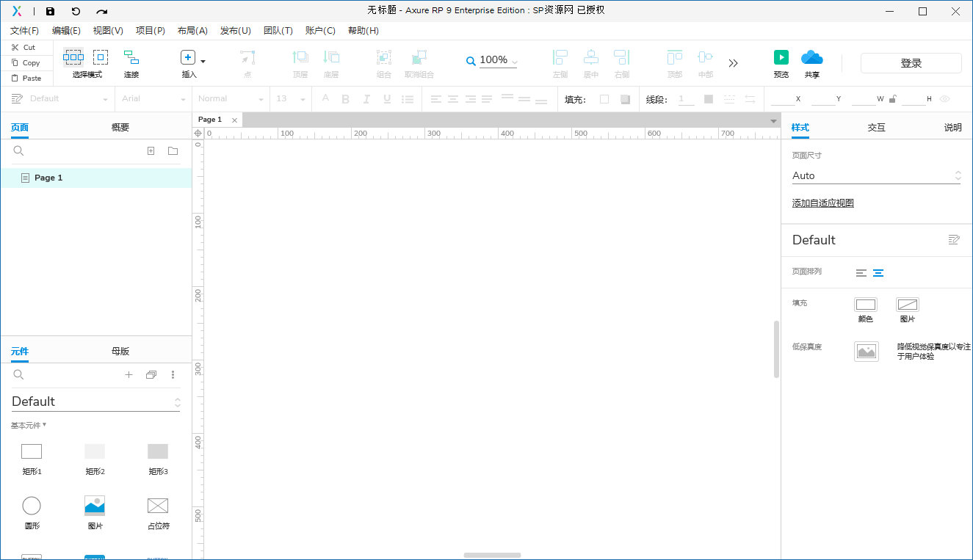Click the Image (图片) widget icon
The height and width of the screenshot is (560, 973).
point(95,505)
